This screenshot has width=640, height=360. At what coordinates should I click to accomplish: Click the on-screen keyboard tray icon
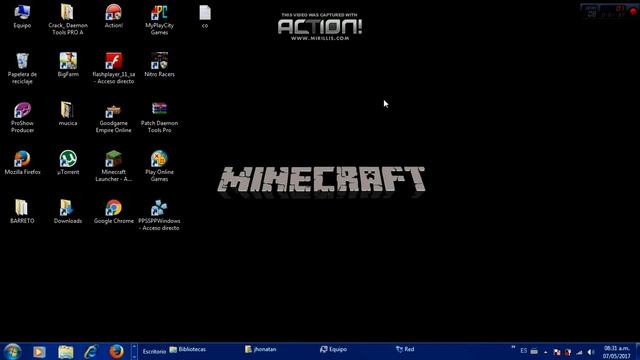pyautogui.click(x=534, y=351)
